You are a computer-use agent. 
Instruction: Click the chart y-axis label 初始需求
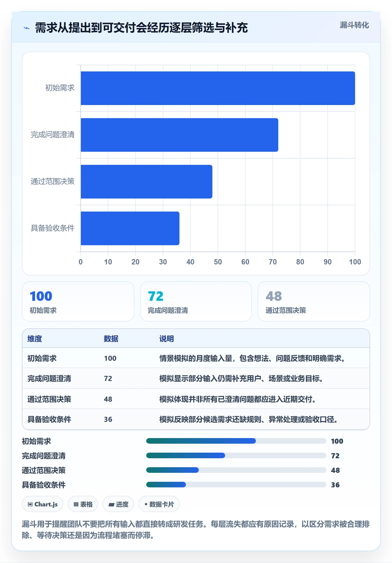coord(60,88)
